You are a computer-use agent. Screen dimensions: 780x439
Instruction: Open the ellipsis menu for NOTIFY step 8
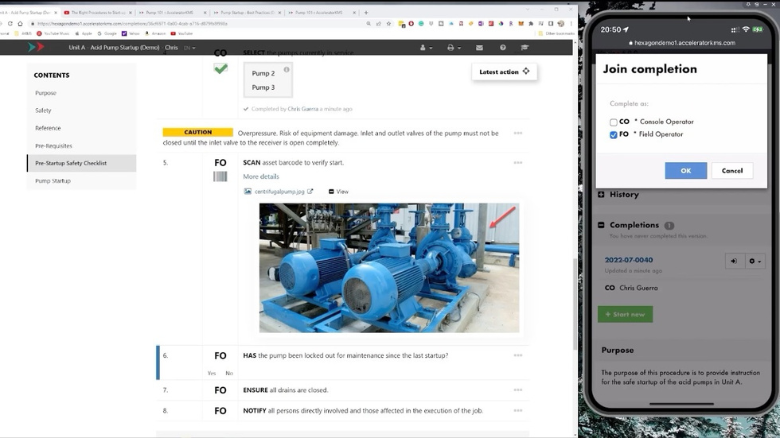518,411
